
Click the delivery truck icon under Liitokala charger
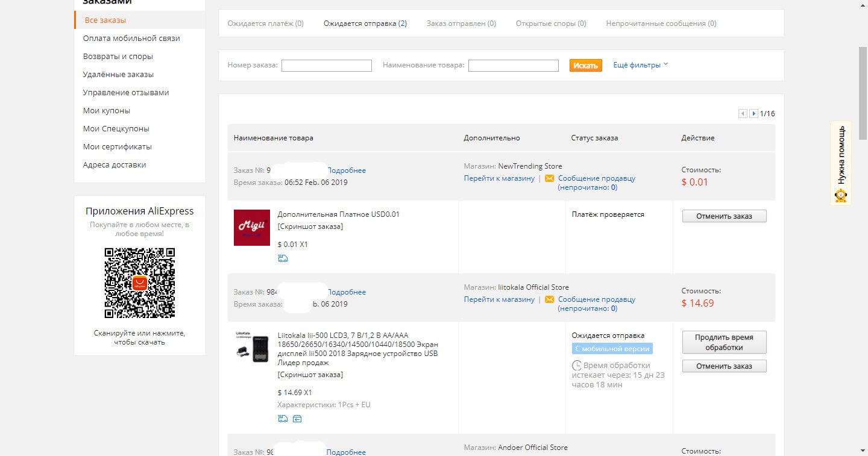point(283,419)
